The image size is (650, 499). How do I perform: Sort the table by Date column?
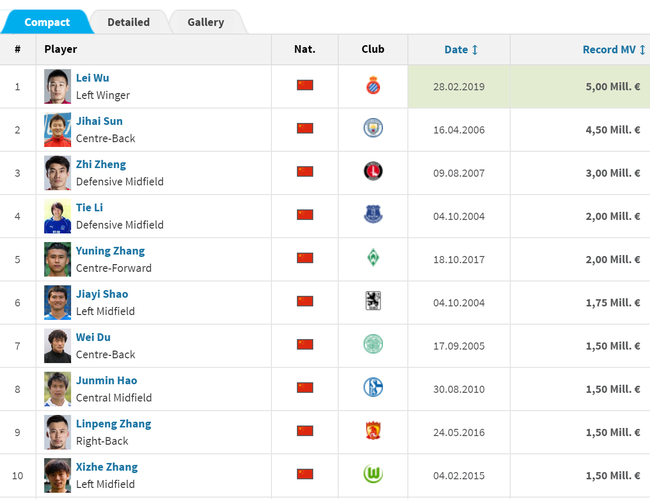click(461, 50)
